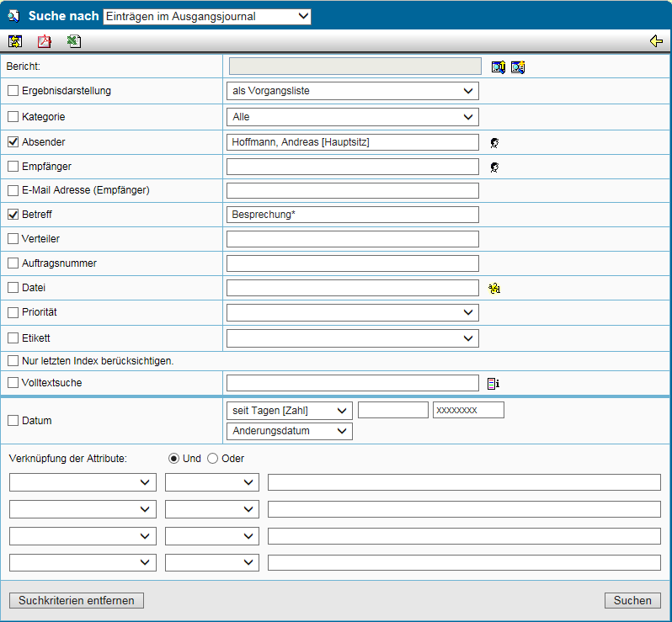The height and width of the screenshot is (622, 672).
Task: Click the Suchen button
Action: [632, 601]
